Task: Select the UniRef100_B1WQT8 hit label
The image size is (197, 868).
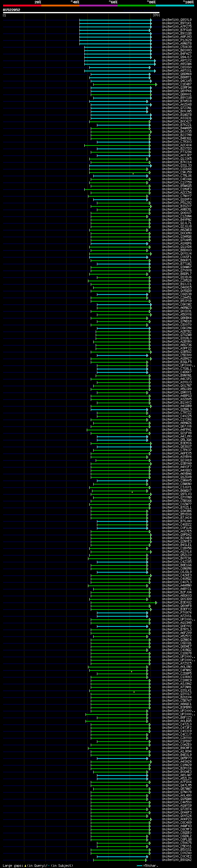Action: [177, 115]
